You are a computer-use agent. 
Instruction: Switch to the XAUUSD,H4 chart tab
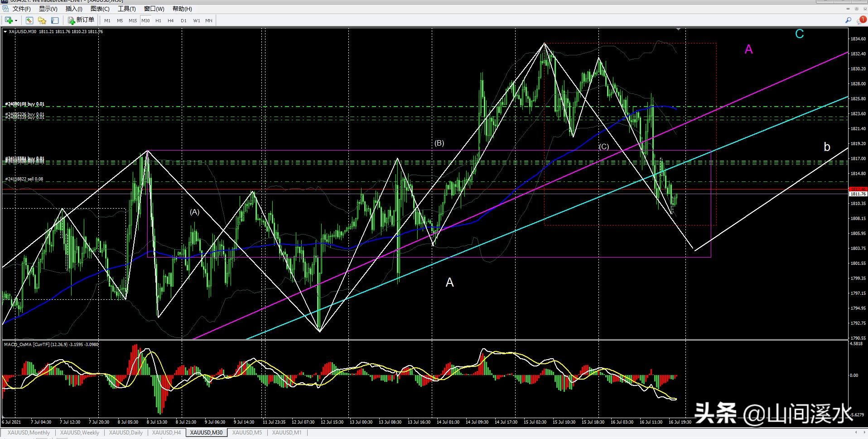pyautogui.click(x=166, y=433)
